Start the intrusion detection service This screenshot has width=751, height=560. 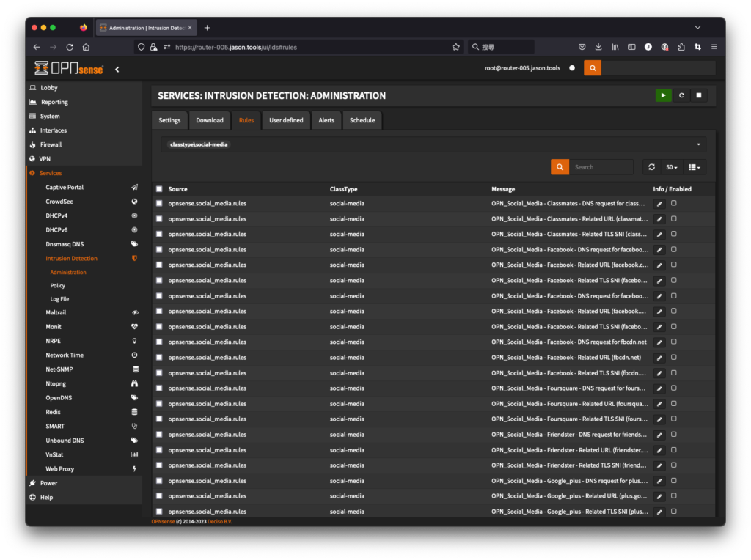pos(663,95)
